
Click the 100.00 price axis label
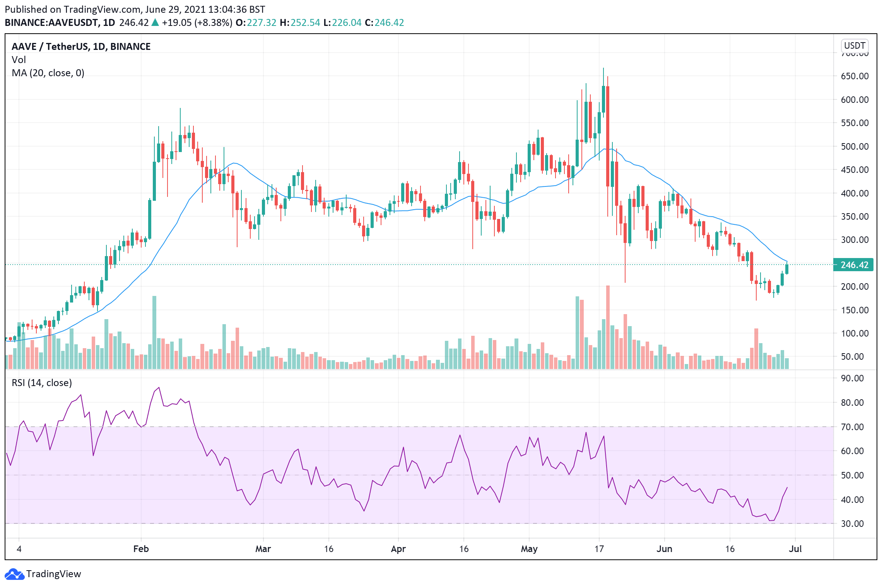pos(855,333)
